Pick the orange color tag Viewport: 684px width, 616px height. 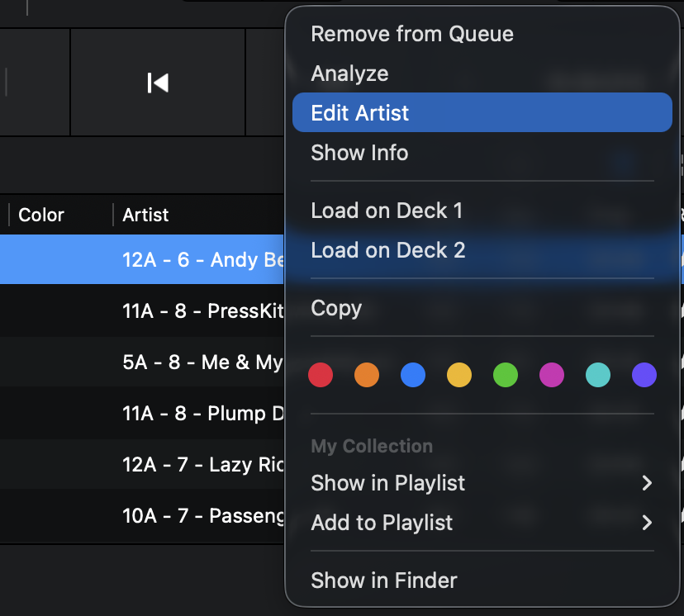click(367, 376)
